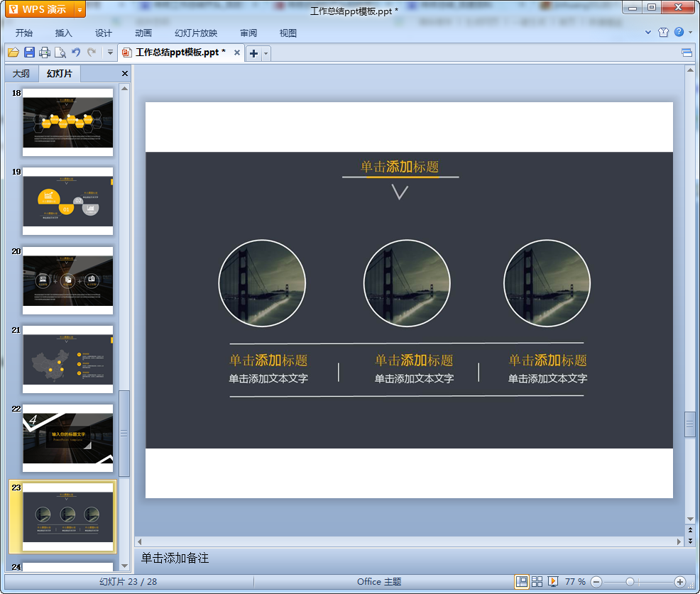Viewport: 700px width, 594px height.
Task: Open file using the folder icon
Action: point(13,53)
